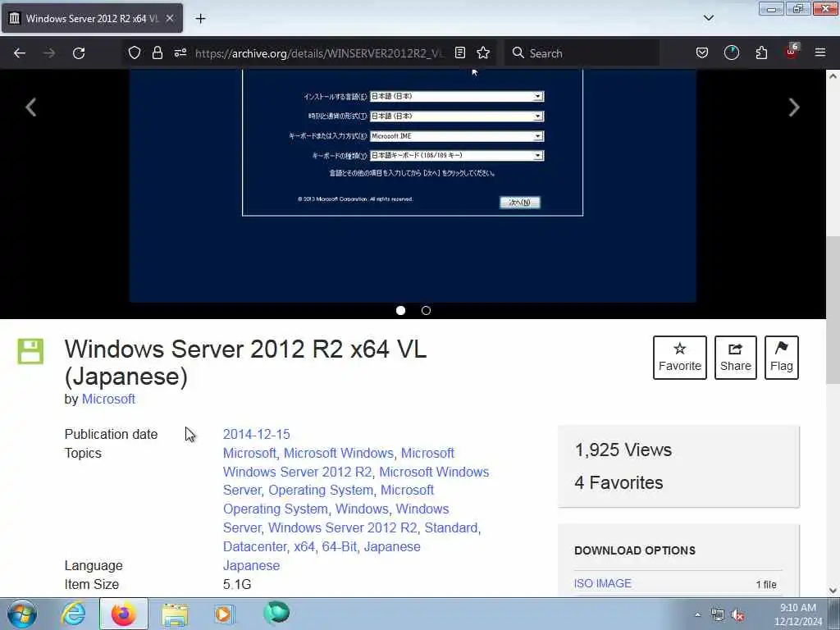Show hidden system tray icons
This screenshot has height=630, width=840.
pyautogui.click(x=697, y=615)
